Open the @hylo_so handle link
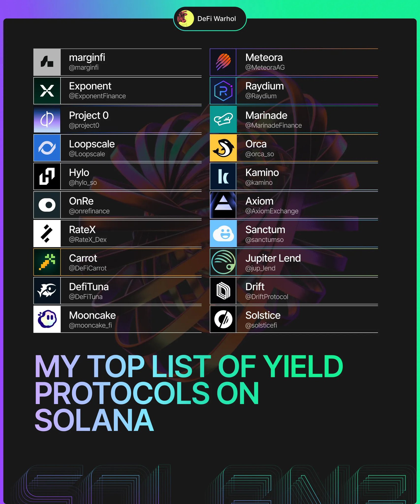 (83, 183)
